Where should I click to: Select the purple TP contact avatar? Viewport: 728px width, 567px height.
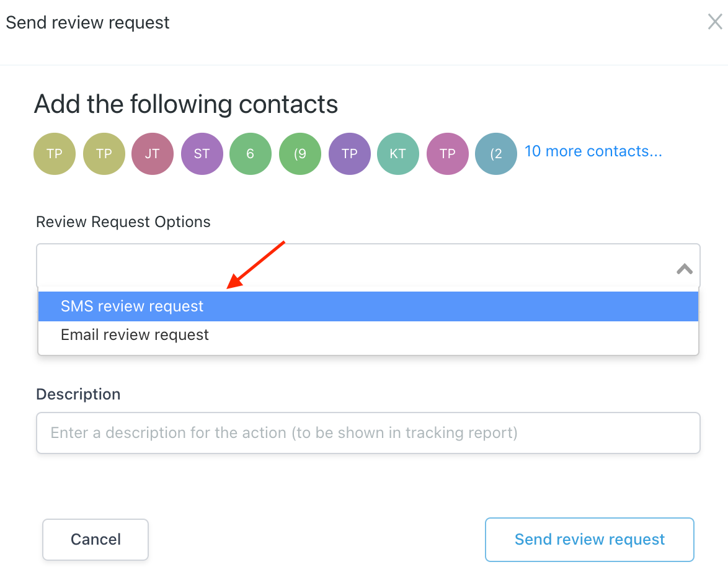coord(349,154)
